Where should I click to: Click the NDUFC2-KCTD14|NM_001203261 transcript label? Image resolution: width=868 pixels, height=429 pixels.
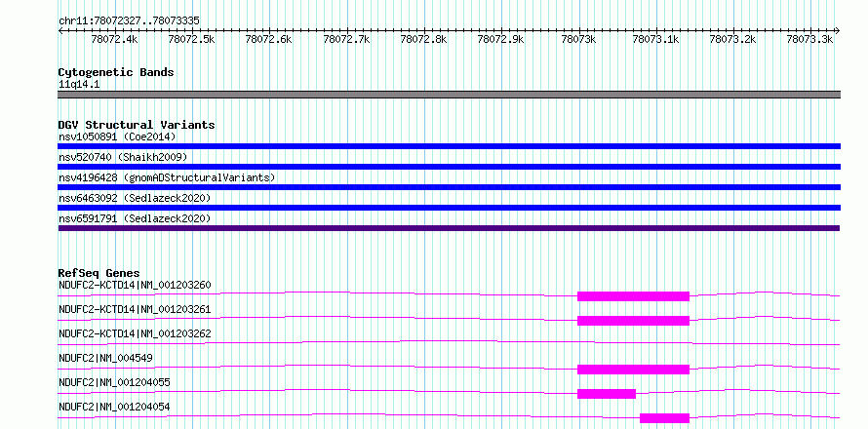point(135,309)
